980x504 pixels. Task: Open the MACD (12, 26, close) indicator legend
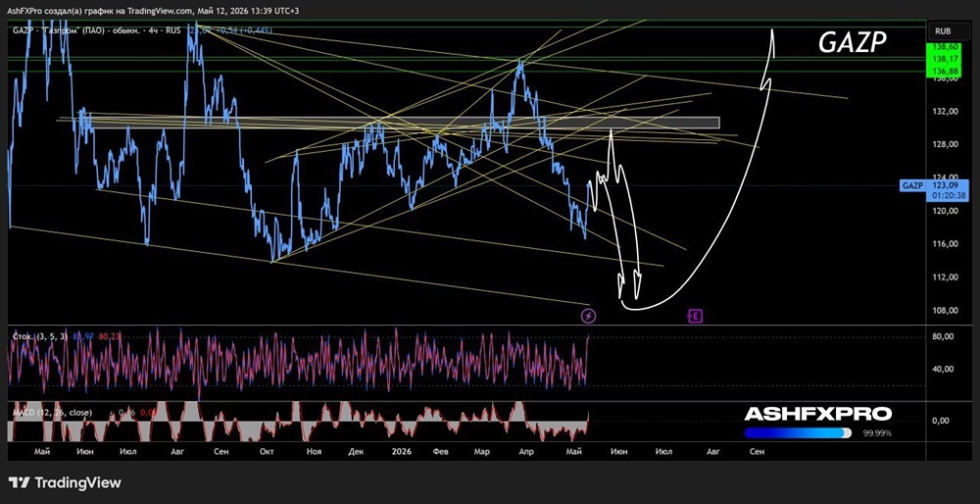[52, 413]
